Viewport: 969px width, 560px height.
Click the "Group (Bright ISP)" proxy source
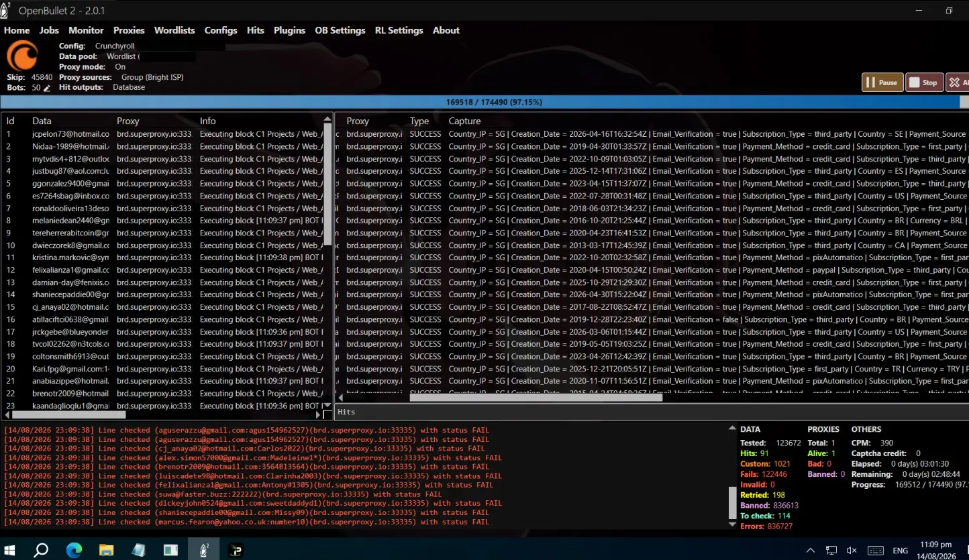pos(152,77)
